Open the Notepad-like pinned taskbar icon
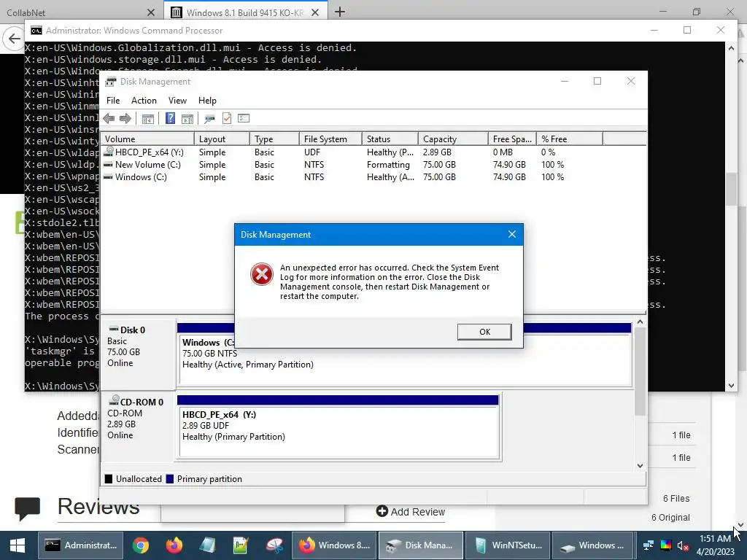The image size is (747, 560). [207, 545]
